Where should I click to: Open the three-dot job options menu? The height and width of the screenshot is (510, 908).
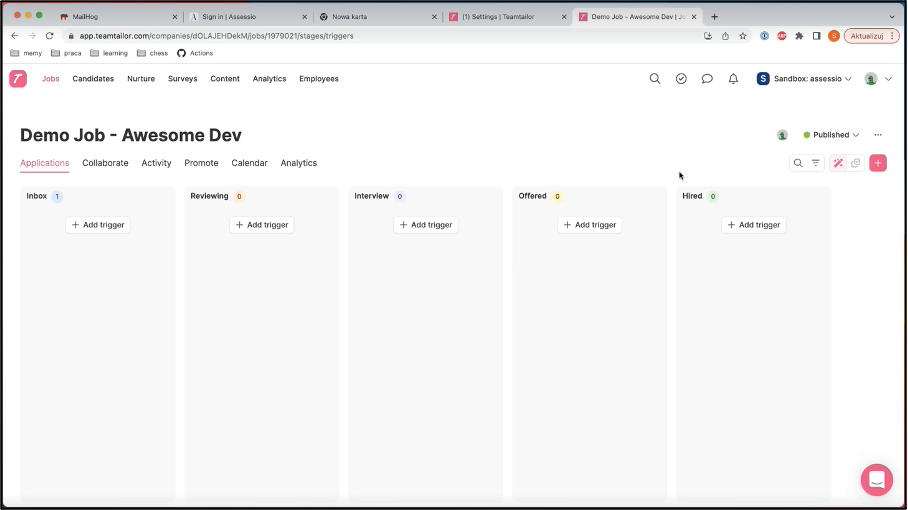pos(878,135)
